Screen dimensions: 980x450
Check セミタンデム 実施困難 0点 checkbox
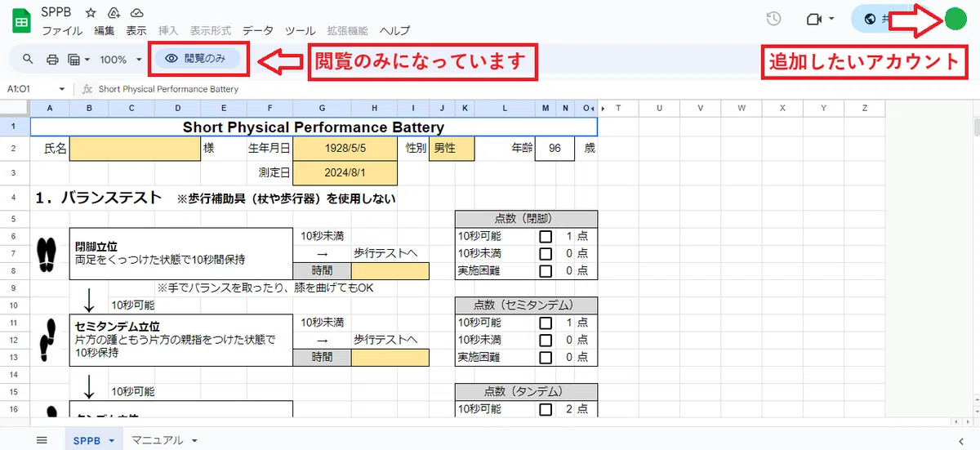pos(546,357)
